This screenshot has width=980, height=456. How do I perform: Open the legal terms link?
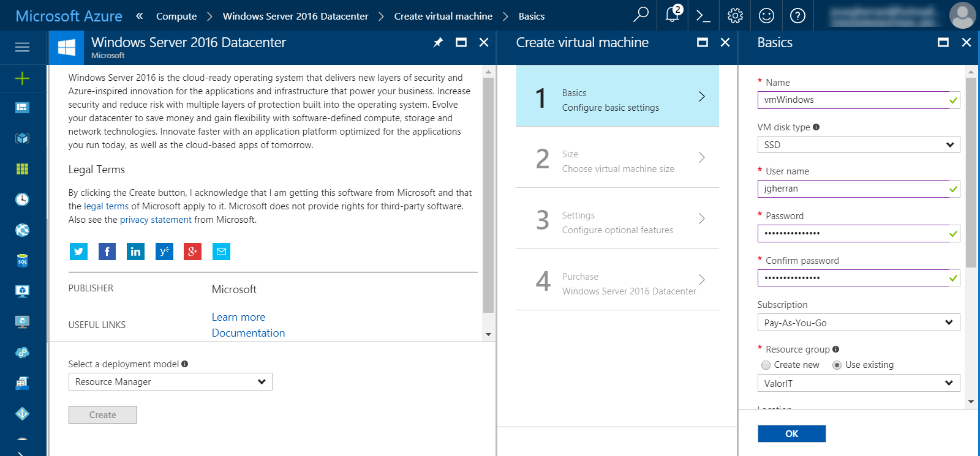click(x=106, y=206)
